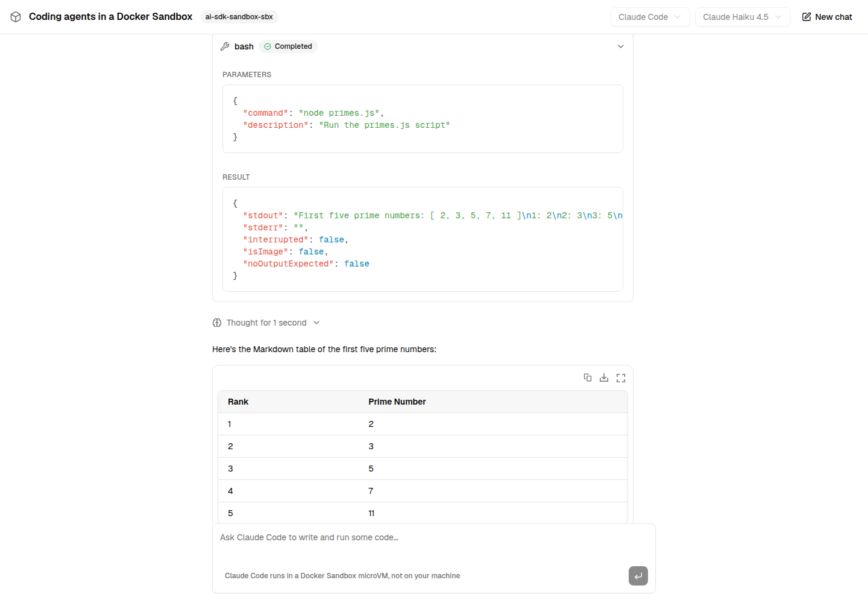Click the cube logo icon beside the title
This screenshot has height=603, width=868.
16,17
